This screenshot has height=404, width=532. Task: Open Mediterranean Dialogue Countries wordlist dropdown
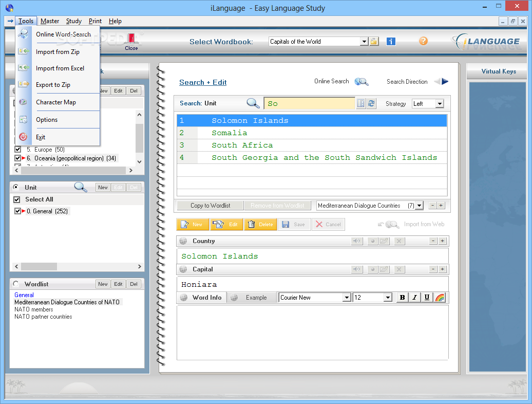coord(420,206)
